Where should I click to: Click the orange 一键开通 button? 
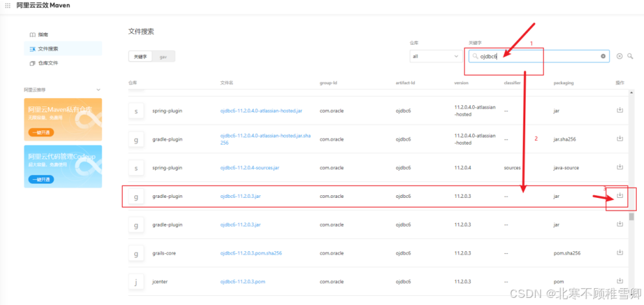(41, 132)
